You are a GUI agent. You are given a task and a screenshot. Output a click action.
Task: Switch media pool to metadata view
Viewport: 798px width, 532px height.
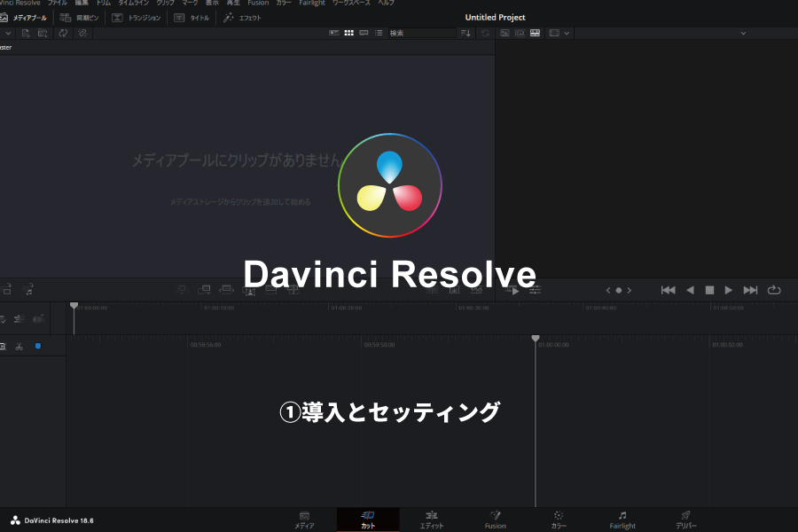[334, 33]
